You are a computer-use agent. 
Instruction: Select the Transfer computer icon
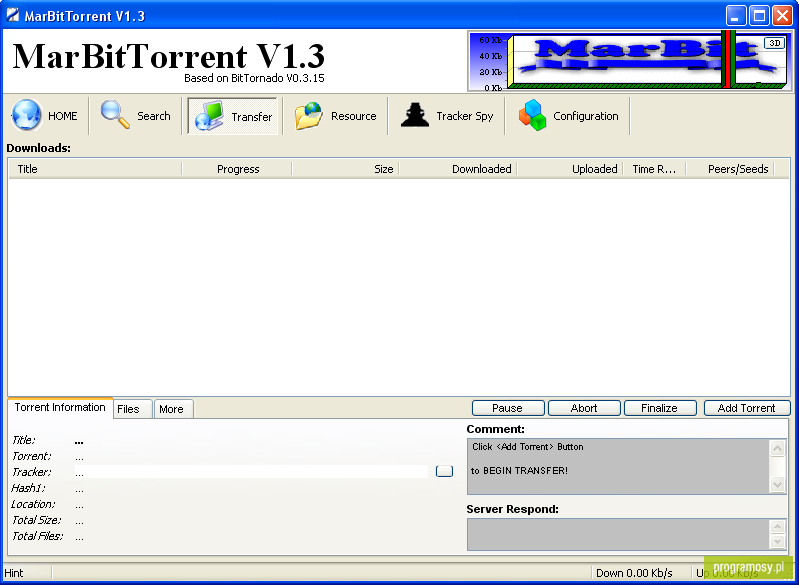click(x=209, y=116)
